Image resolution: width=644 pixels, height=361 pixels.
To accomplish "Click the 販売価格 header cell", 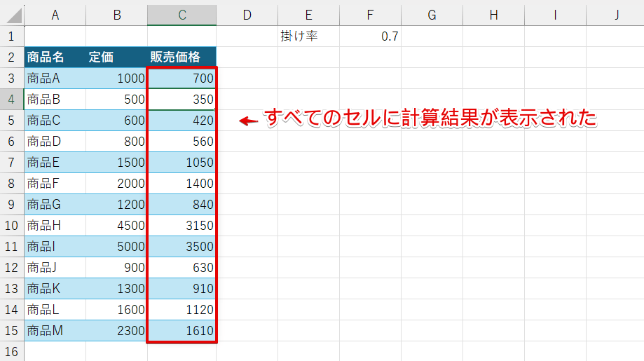I will (182, 57).
